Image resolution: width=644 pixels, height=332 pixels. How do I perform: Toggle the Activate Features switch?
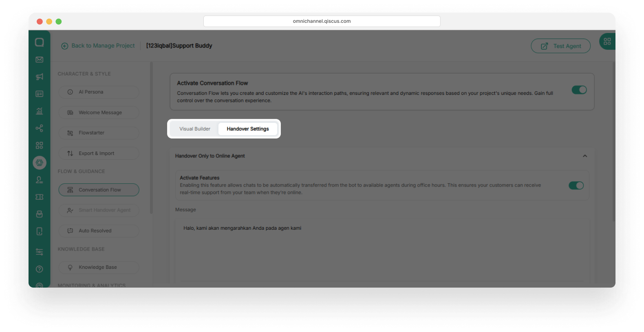point(576,185)
